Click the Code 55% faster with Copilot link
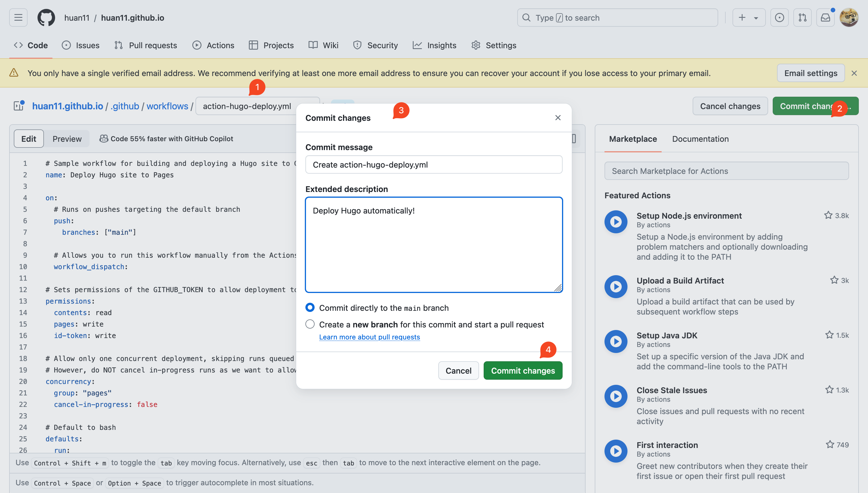 point(166,139)
